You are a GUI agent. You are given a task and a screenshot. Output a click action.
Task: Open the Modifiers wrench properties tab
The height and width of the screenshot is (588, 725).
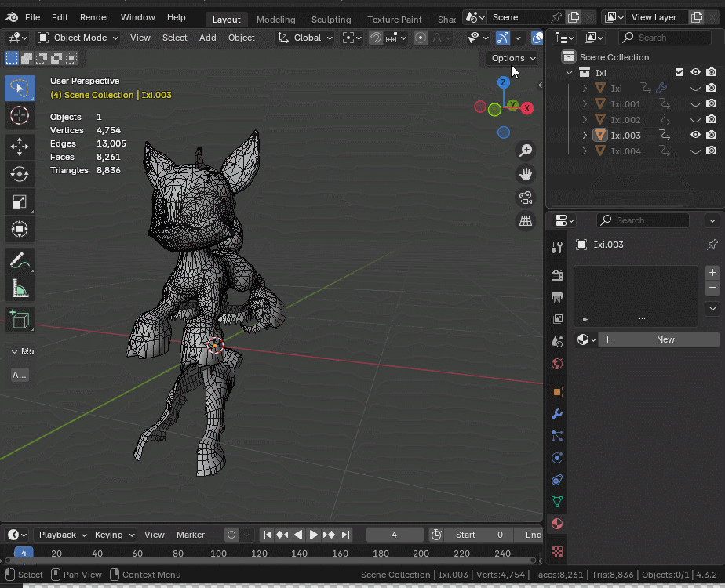557,414
